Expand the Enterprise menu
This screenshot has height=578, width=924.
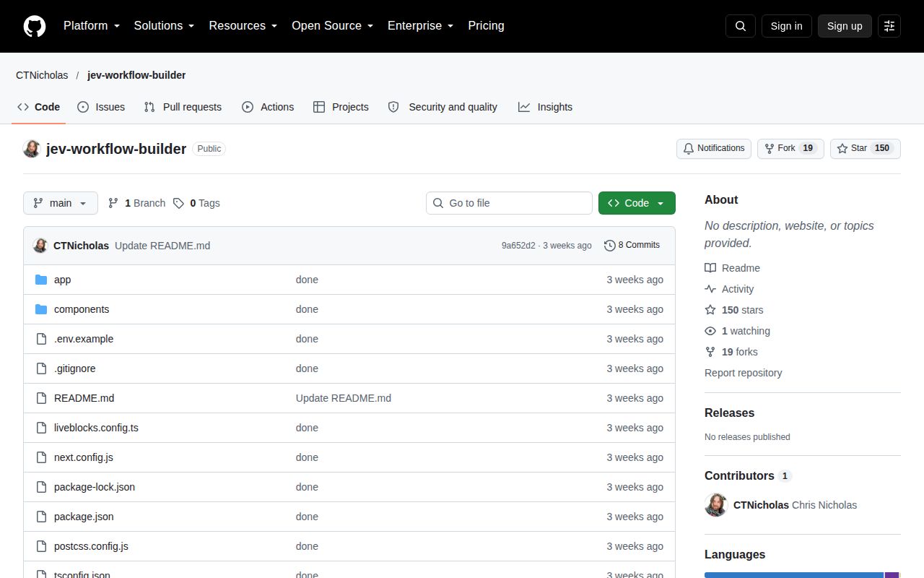421,26
